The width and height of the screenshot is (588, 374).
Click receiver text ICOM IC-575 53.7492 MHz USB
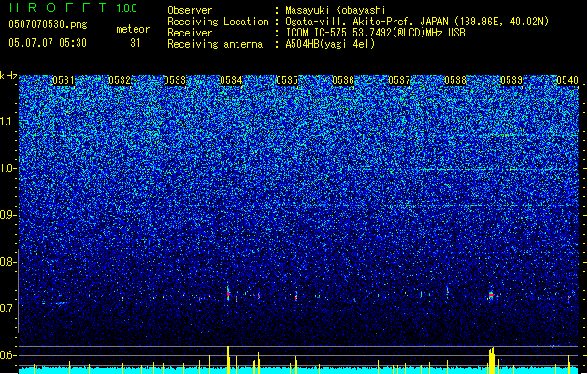tap(376, 33)
